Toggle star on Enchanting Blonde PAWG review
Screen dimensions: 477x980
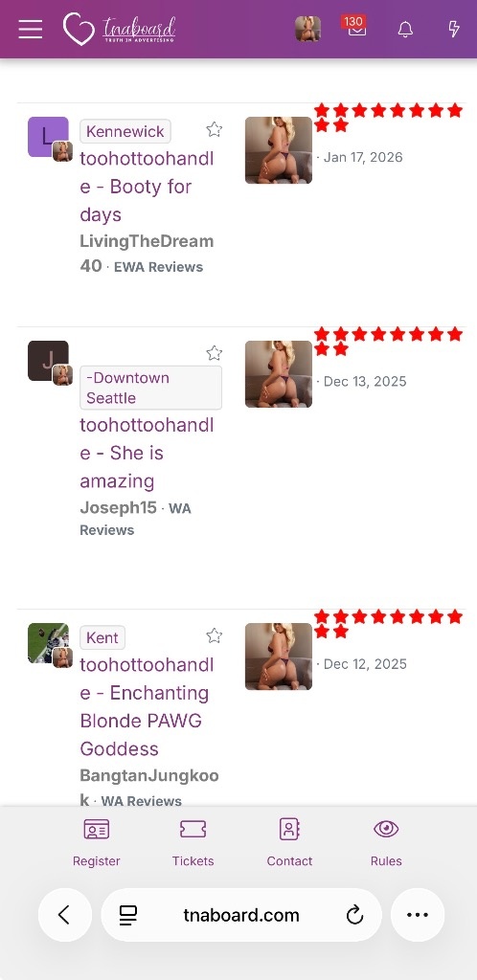(215, 635)
